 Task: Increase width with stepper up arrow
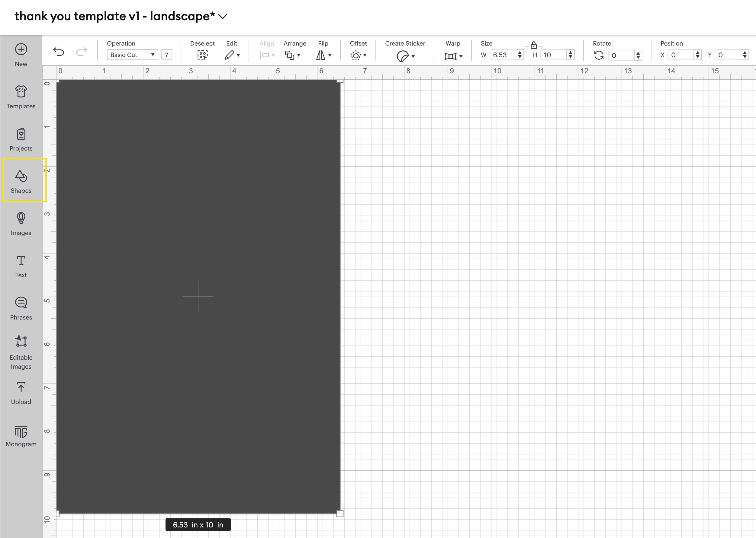[520, 52]
